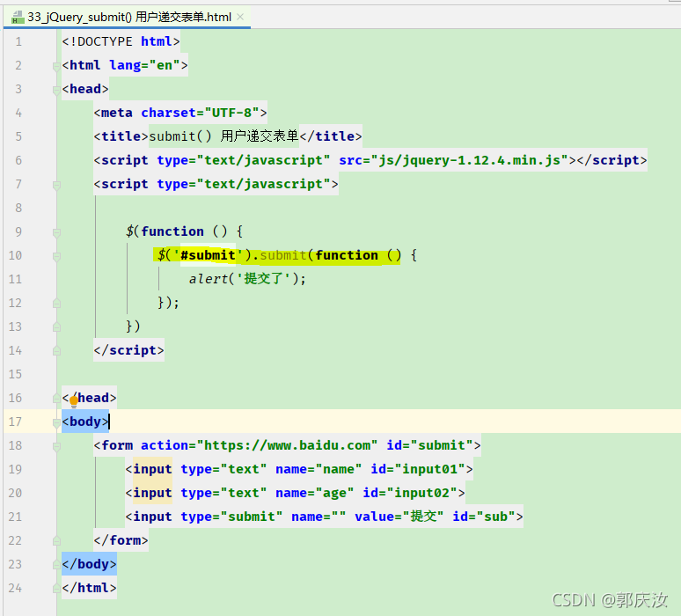Collapse the script block fold on line 7

pos(56,186)
